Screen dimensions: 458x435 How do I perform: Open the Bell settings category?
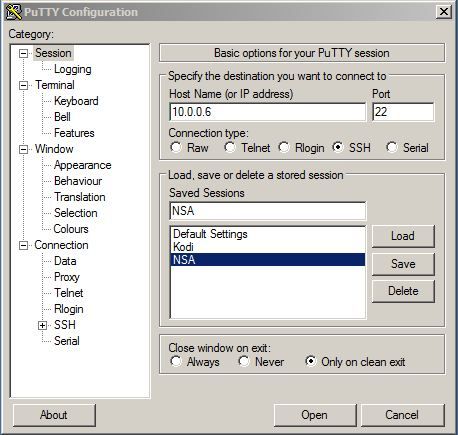point(62,117)
